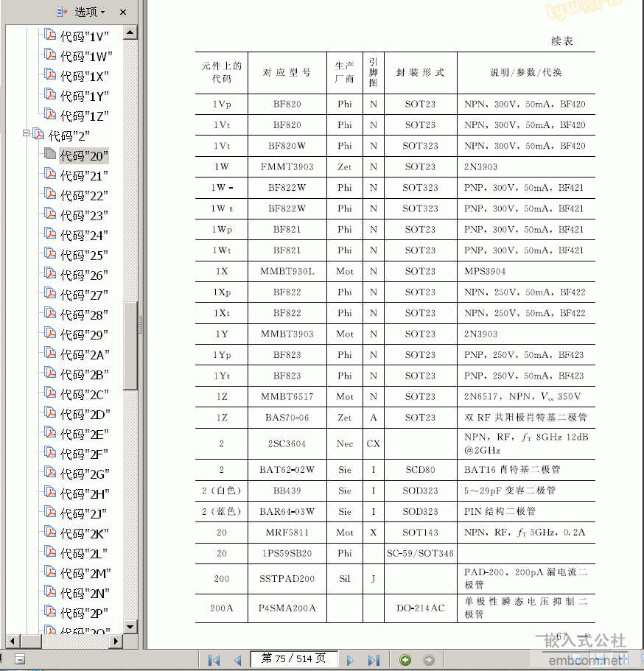Screen dimensions: 644x671
Task: Click the page number field 第 75 / 514 页
Action: pos(294,658)
